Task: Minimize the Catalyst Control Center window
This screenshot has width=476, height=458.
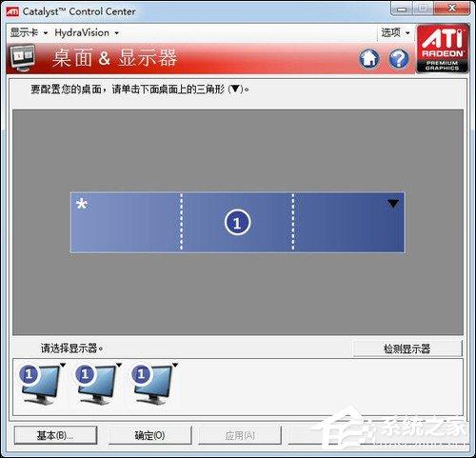Action: pyautogui.click(x=402, y=9)
